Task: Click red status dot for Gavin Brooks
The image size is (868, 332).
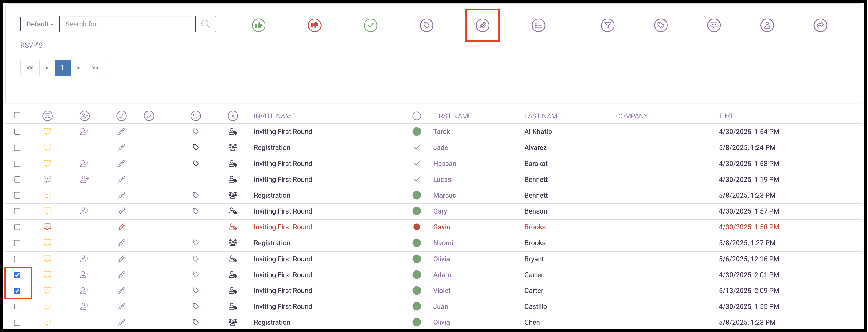Action: click(417, 227)
